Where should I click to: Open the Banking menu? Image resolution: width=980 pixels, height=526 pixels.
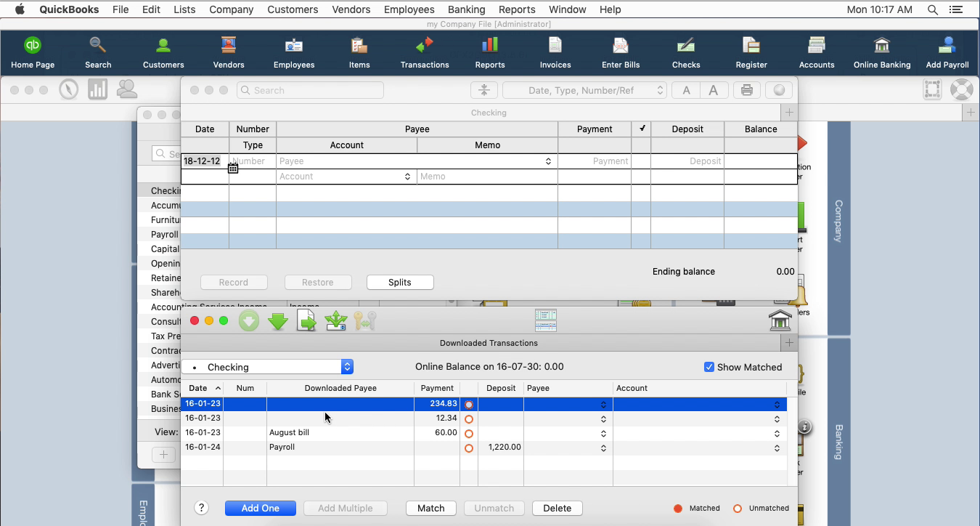click(467, 9)
